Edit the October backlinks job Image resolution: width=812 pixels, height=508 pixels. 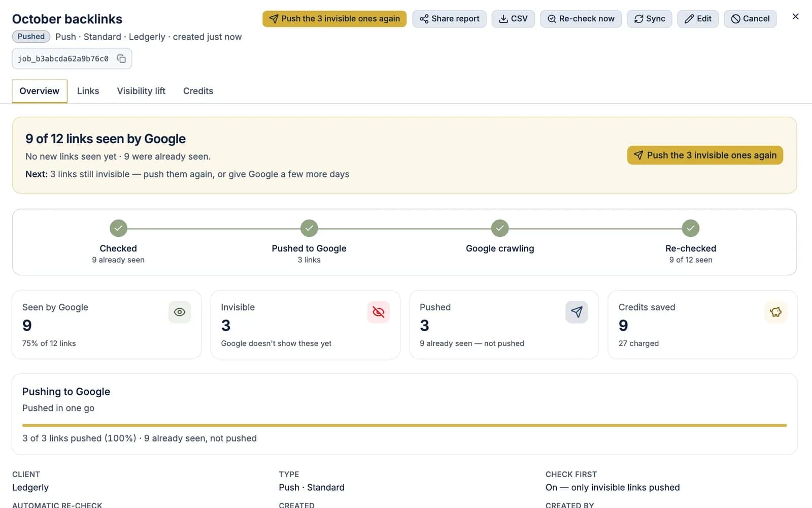(x=698, y=19)
